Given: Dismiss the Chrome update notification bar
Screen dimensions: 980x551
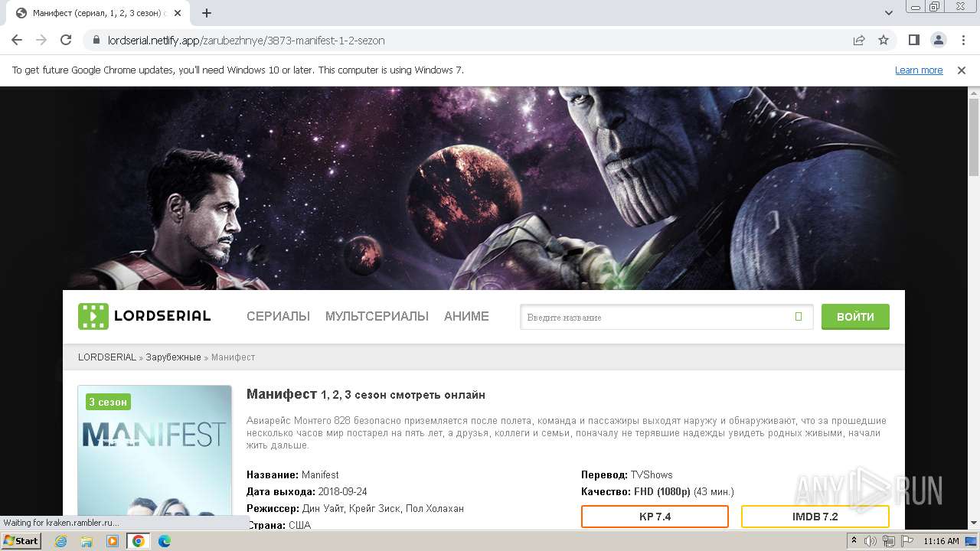Looking at the screenshot, I should [x=962, y=70].
